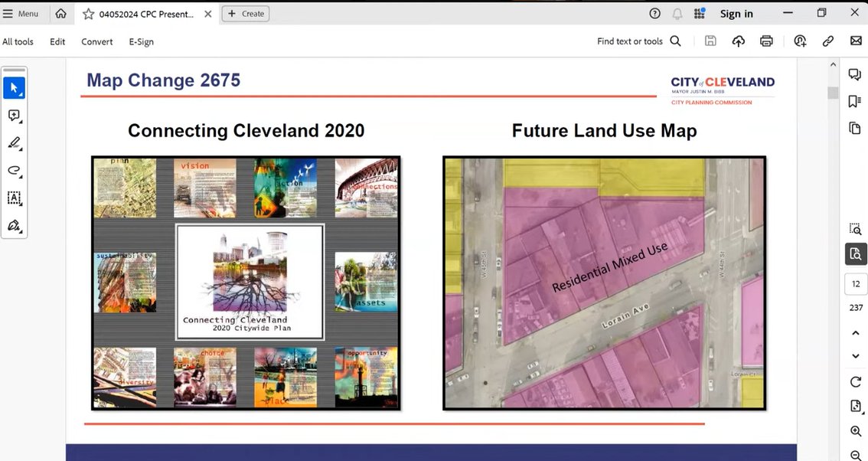Choose the Fill and sign pen tool
Image resolution: width=868 pixels, height=461 pixels.
click(x=15, y=225)
